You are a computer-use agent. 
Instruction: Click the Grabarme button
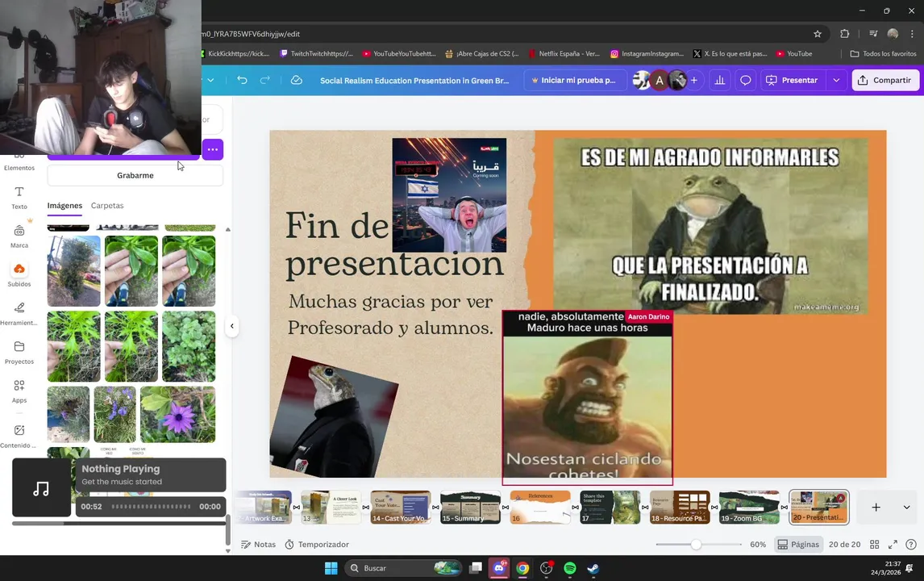135,175
